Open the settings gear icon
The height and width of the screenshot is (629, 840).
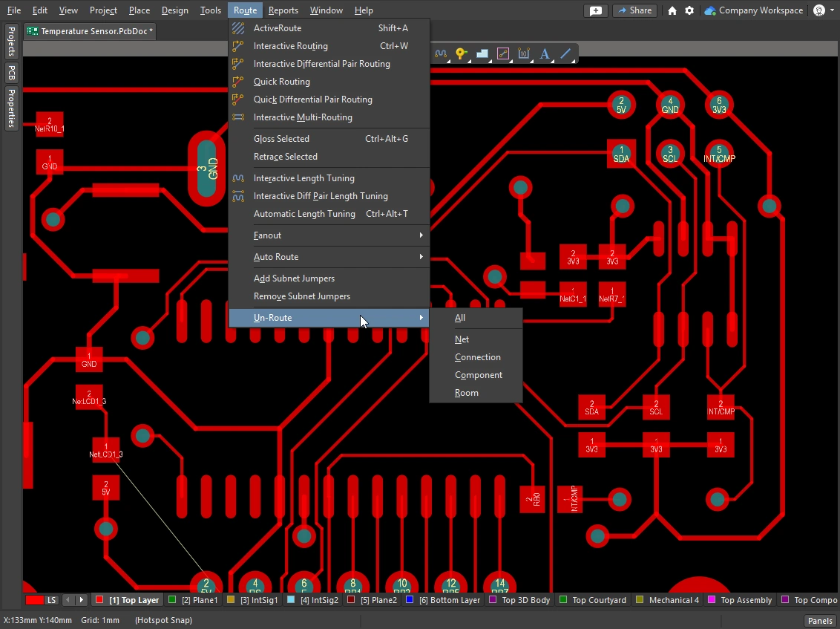[689, 10]
